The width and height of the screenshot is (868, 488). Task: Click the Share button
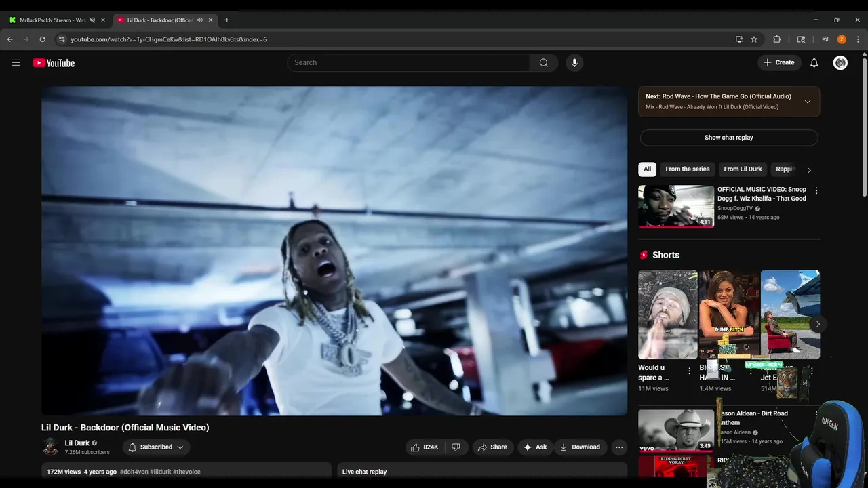[492, 447]
